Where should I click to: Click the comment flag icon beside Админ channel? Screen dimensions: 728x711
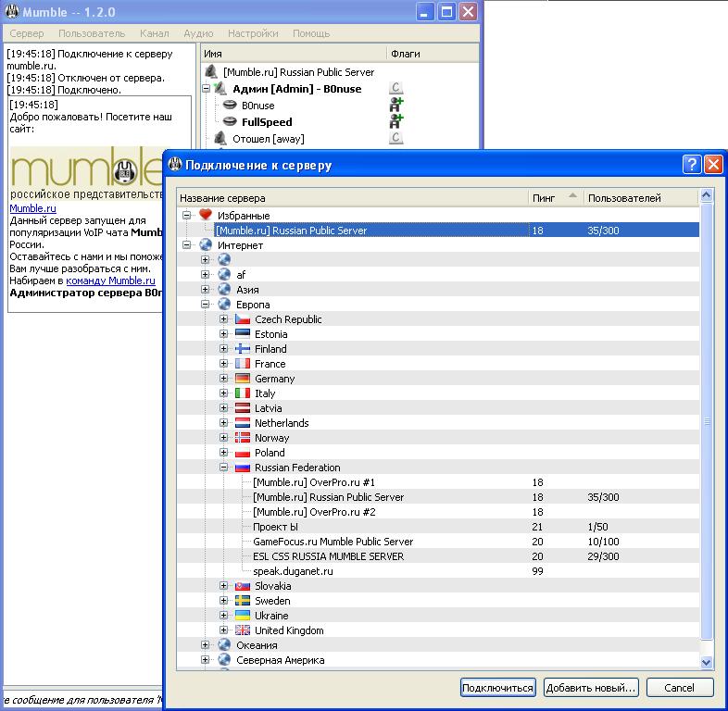tap(396, 89)
